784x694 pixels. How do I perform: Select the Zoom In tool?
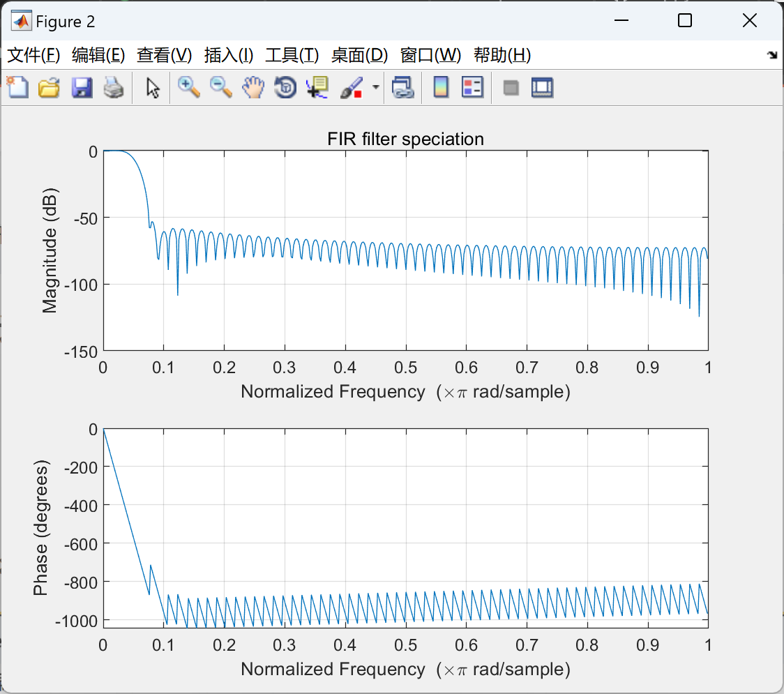coord(188,87)
